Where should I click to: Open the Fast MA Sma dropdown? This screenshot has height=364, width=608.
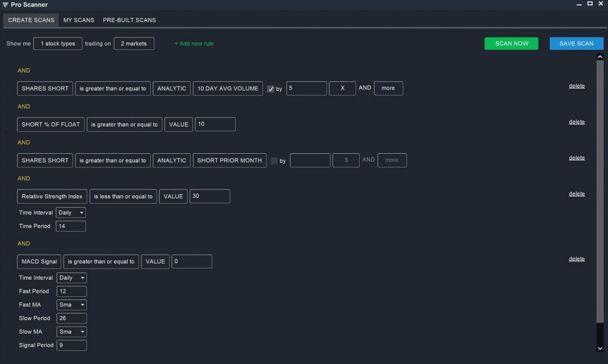tap(72, 305)
